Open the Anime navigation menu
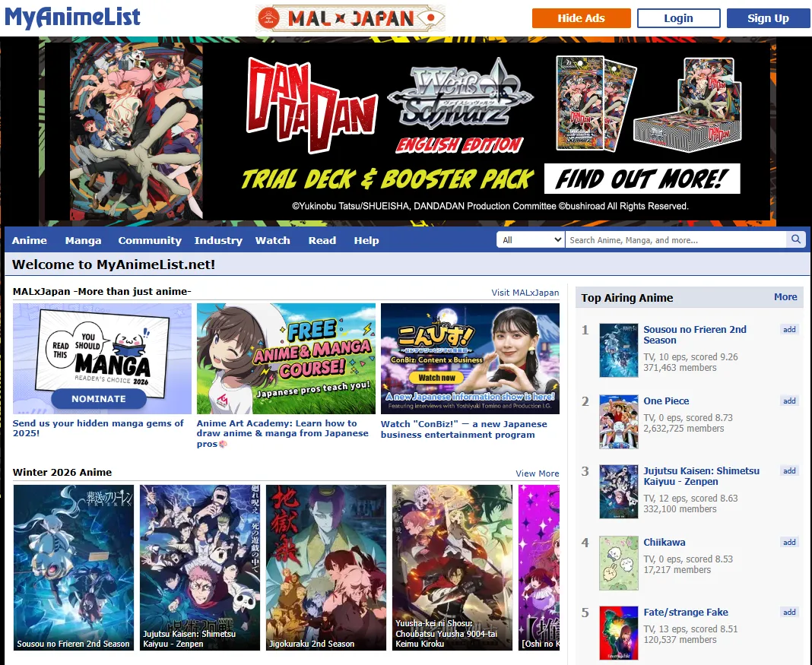 pyautogui.click(x=30, y=240)
